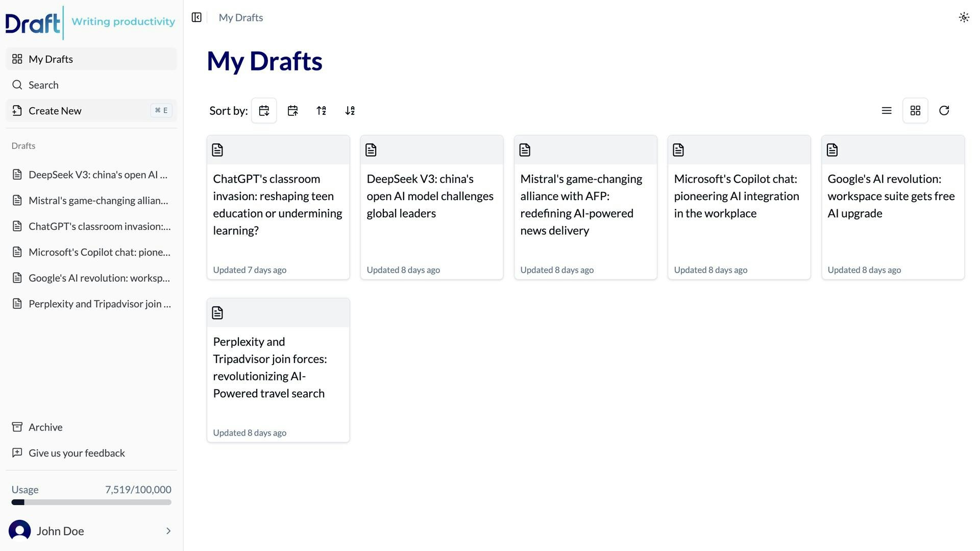980x551 pixels.
Task: Open ChatGPT's classroom invasion card
Action: click(278, 207)
